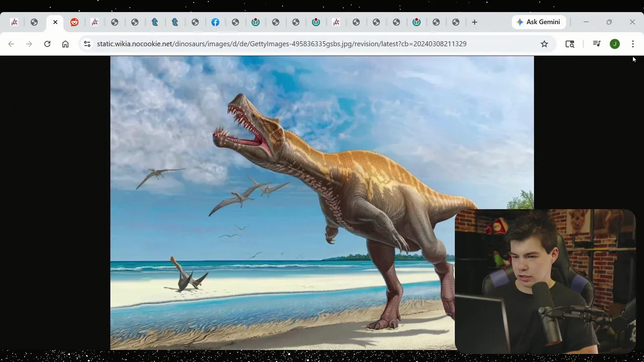The height and width of the screenshot is (362, 644).
Task: Bookmark this page with the star
Action: tap(544, 44)
